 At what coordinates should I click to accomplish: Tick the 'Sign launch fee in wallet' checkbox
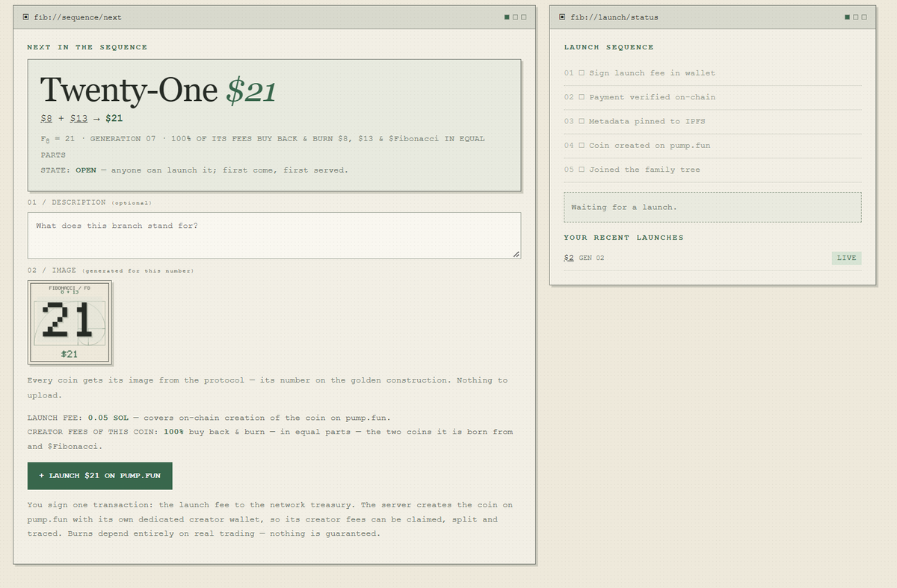coord(582,73)
